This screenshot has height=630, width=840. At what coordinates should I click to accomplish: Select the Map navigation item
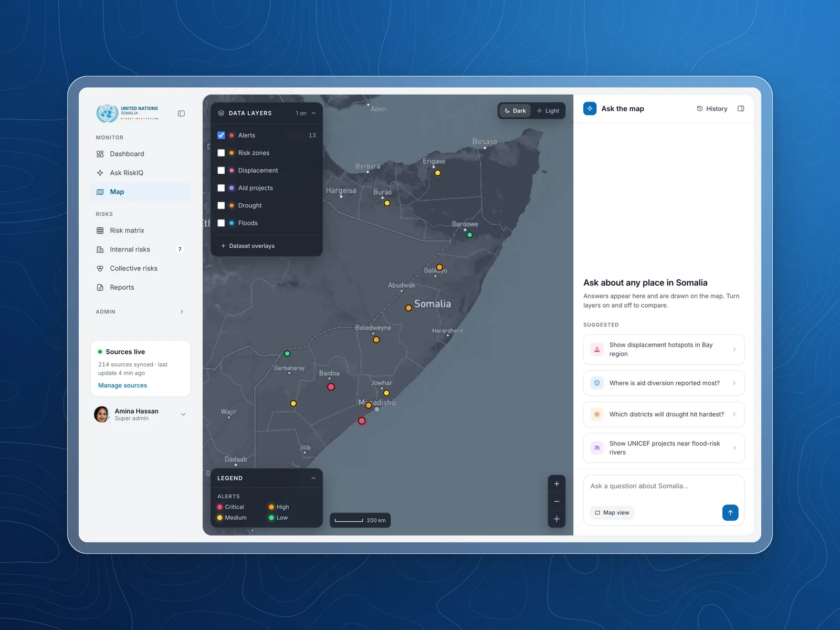pyautogui.click(x=140, y=192)
